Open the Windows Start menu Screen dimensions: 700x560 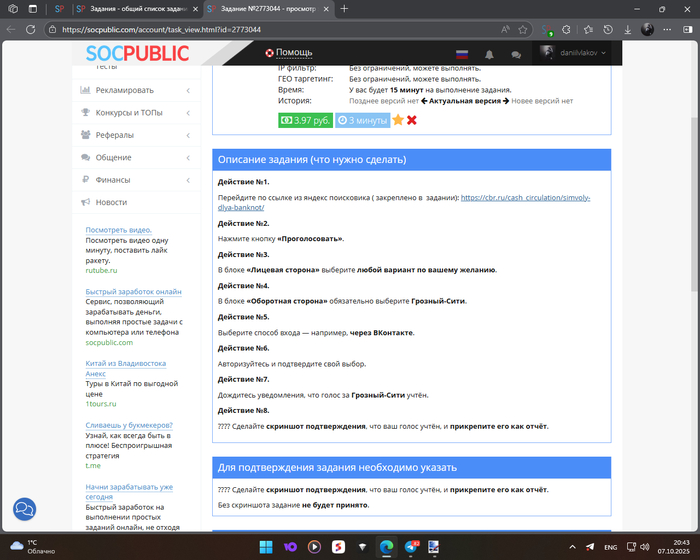pyautogui.click(x=265, y=547)
